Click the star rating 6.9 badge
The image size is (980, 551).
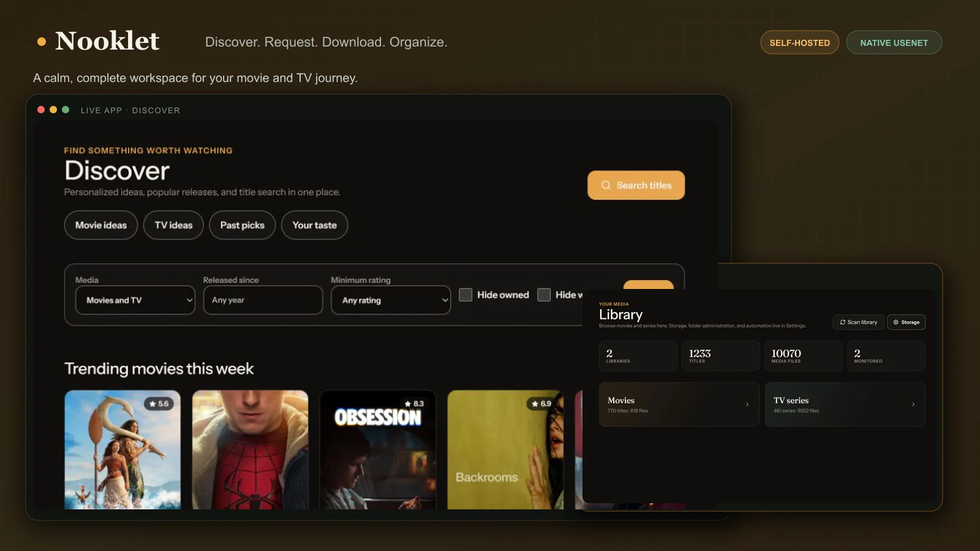pyautogui.click(x=541, y=403)
